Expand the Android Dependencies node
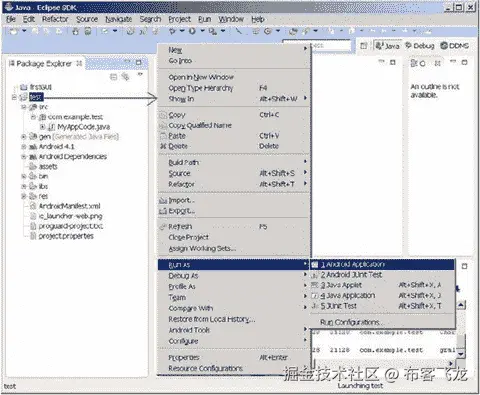 click(24, 157)
